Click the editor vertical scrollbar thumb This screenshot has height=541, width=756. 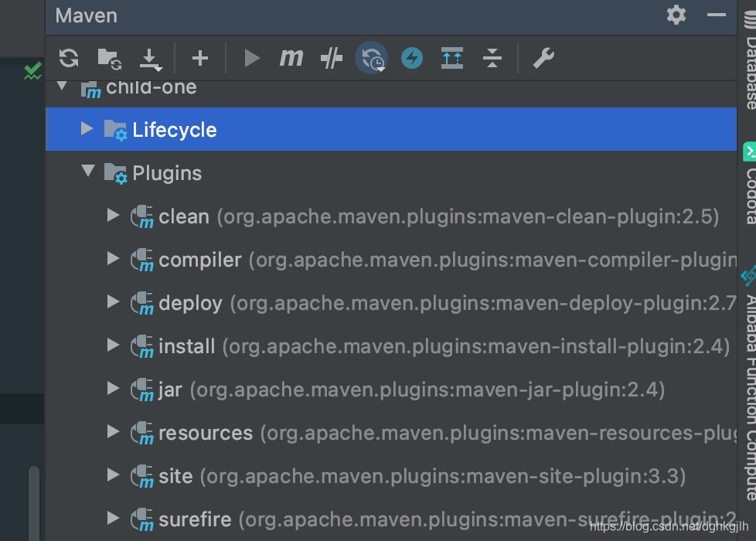pos(34,503)
